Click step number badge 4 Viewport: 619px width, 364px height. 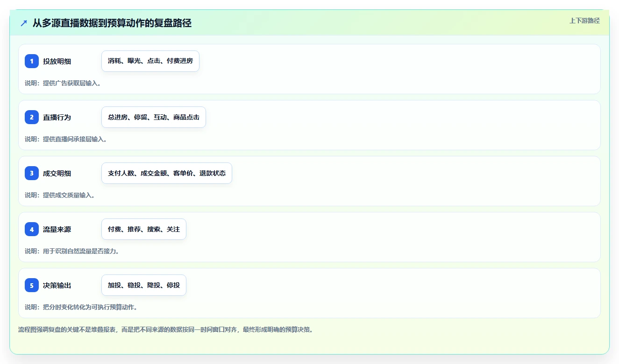point(32,229)
